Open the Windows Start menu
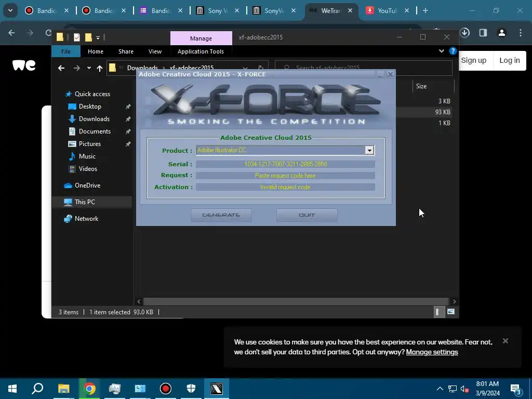The image size is (532, 399). (12, 389)
